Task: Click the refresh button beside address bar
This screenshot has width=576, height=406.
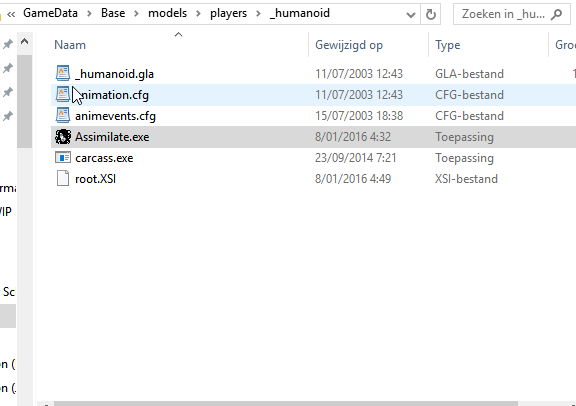Action: click(431, 14)
